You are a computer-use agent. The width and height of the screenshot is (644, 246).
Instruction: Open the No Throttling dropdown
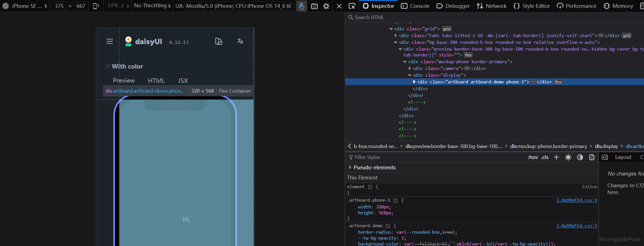[x=152, y=6]
